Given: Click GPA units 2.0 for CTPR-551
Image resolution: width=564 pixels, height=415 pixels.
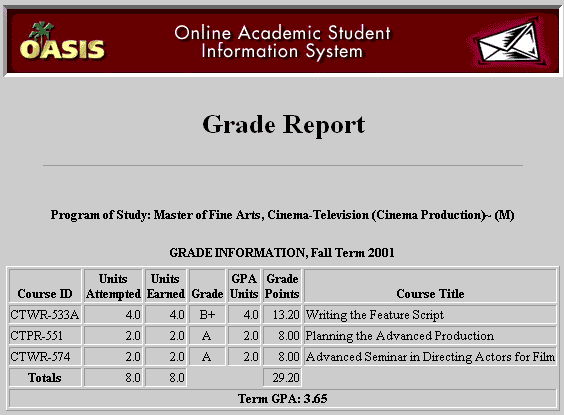Looking at the screenshot, I should click(244, 336).
